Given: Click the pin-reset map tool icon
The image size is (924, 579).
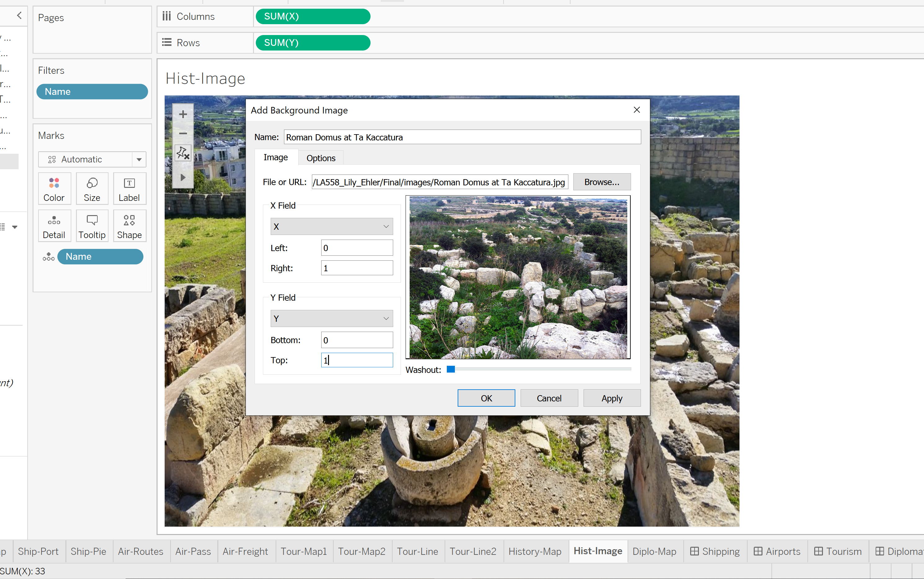Looking at the screenshot, I should [x=183, y=153].
